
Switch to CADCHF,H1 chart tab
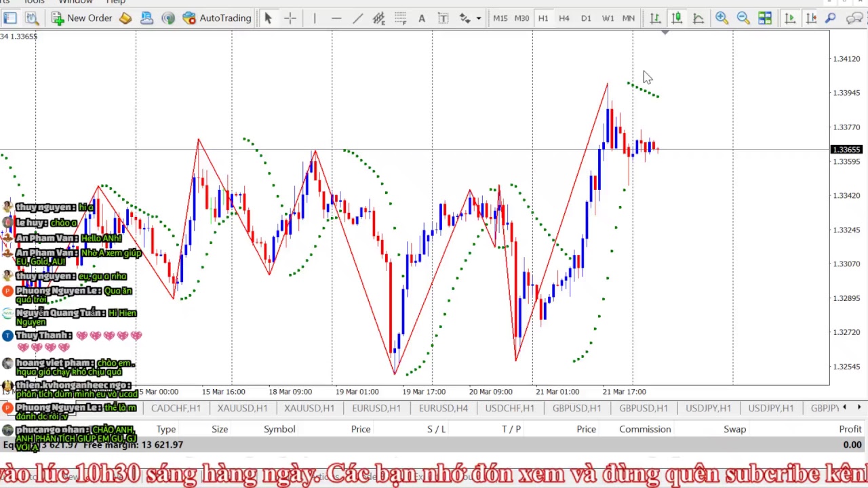tap(176, 408)
